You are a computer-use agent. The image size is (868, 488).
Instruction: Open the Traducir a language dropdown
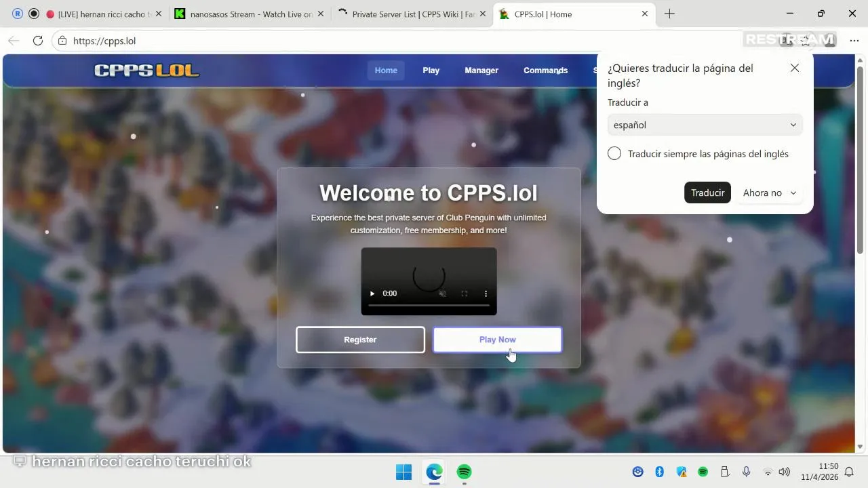705,125
